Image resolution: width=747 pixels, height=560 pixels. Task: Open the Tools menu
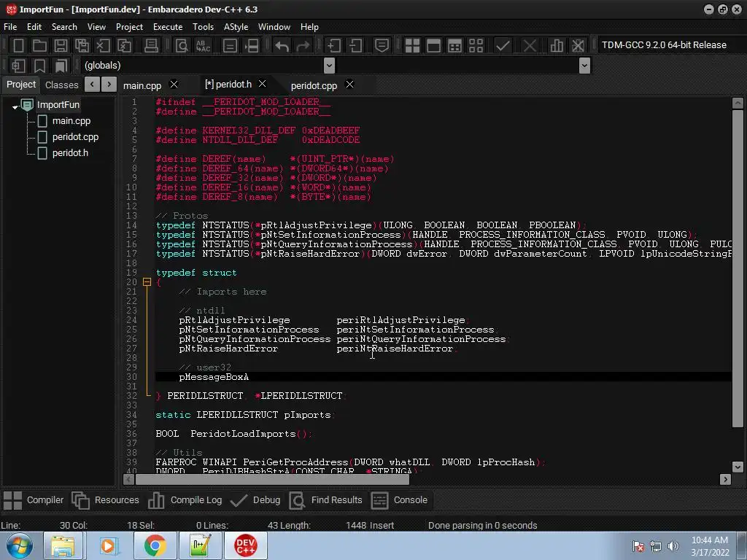203,27
